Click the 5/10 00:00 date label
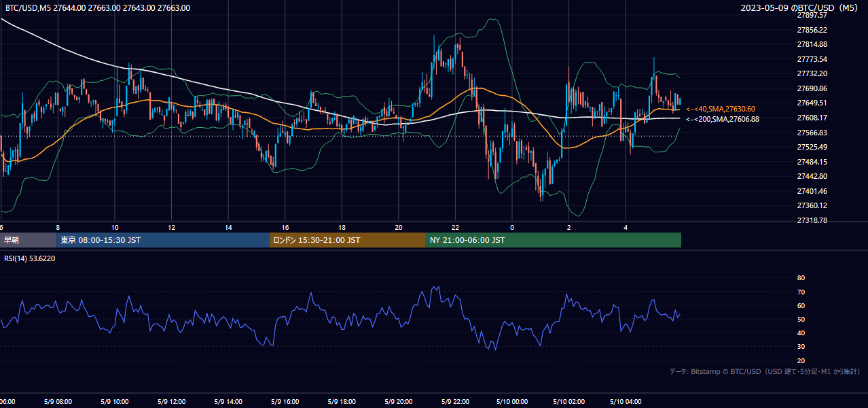The image size is (868, 408). tap(512, 402)
